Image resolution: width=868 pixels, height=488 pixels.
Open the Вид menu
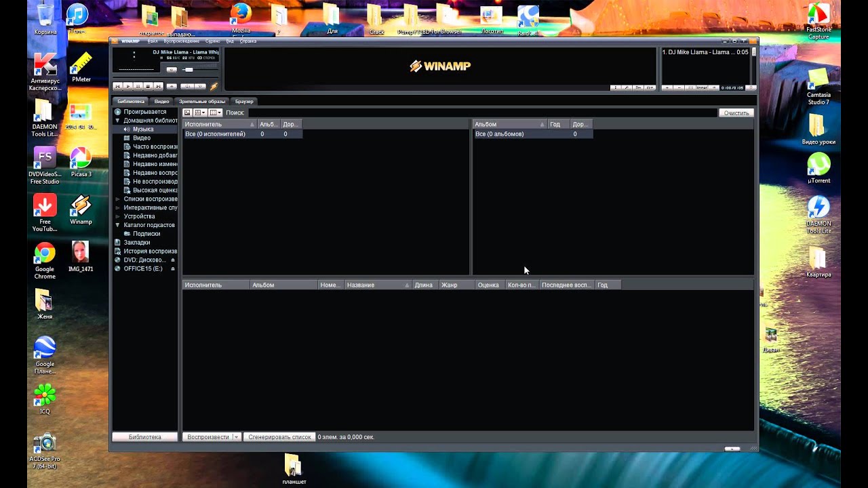tap(230, 41)
